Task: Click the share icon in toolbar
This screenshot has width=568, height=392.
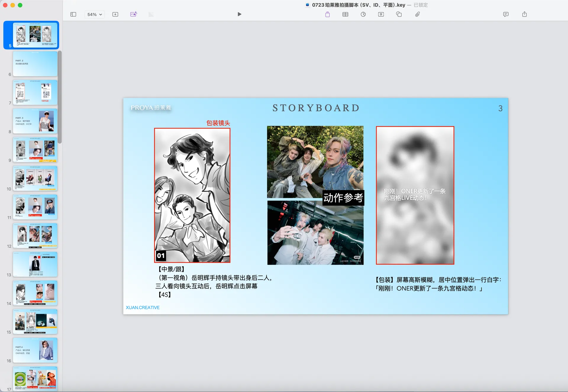Action: pos(525,14)
